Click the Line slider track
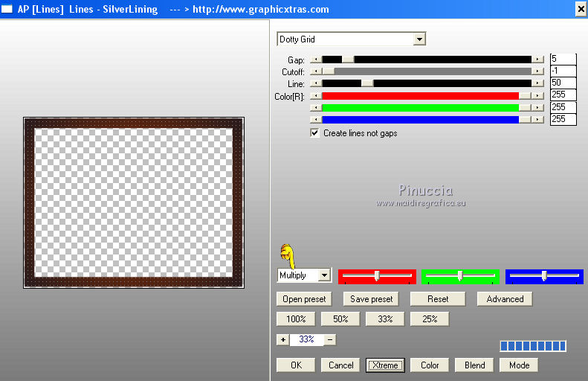Viewport: 588px width, 381px height. (427, 83)
